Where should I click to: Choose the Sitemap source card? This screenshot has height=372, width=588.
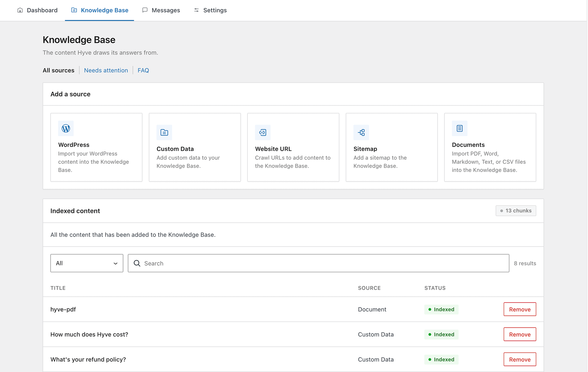(392, 147)
